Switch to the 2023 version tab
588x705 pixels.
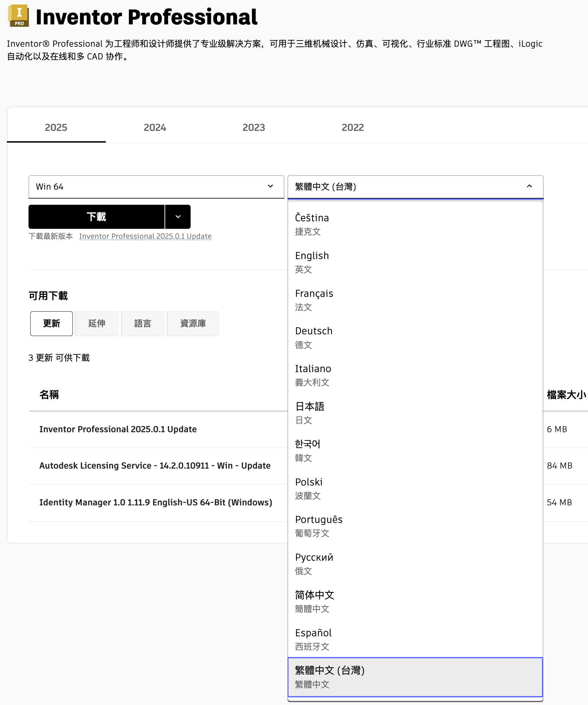click(253, 127)
